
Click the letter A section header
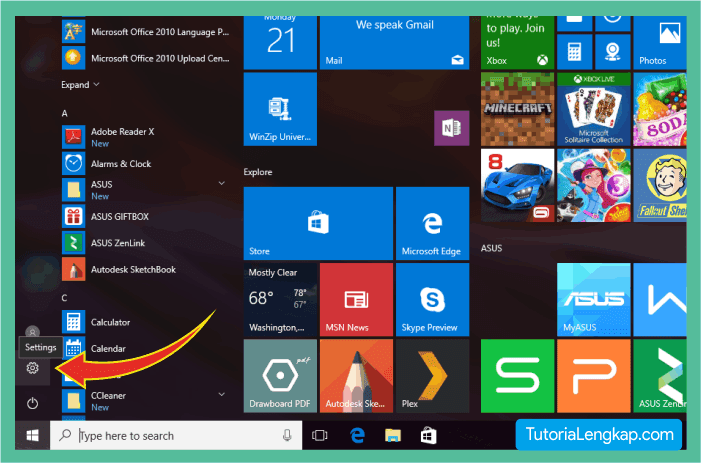(x=64, y=113)
